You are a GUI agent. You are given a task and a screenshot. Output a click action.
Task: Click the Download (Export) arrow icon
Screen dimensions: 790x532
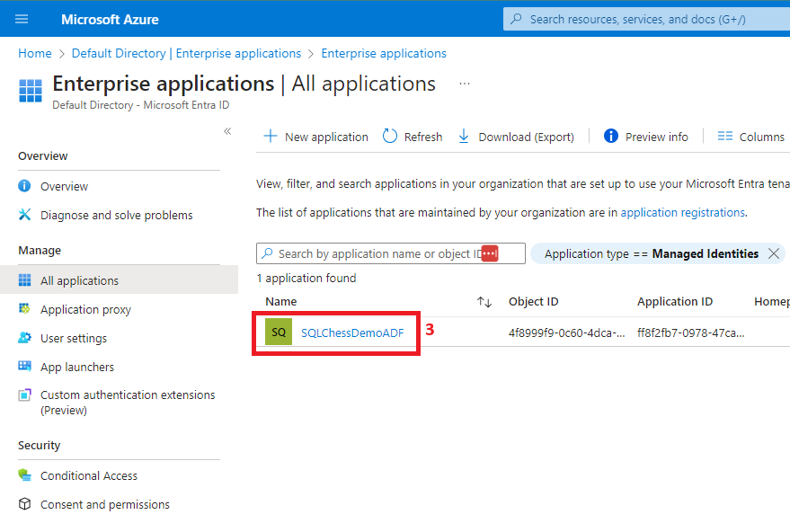pyautogui.click(x=464, y=136)
